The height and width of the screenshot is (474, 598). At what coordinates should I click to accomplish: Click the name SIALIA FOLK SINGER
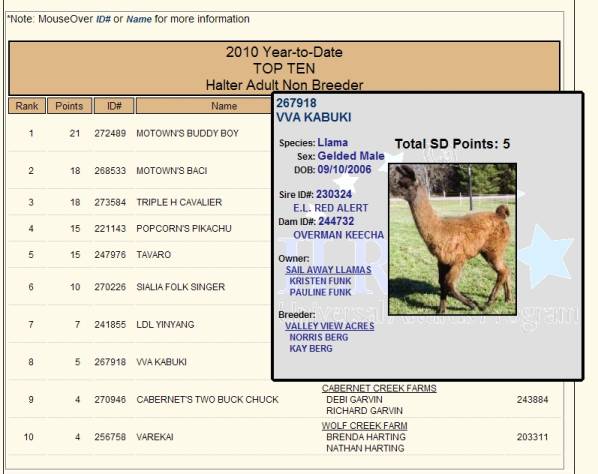coord(180,287)
